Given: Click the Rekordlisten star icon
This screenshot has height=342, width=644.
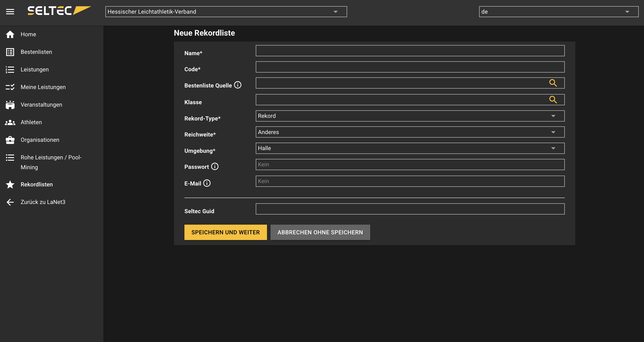Looking at the screenshot, I should (x=10, y=184).
